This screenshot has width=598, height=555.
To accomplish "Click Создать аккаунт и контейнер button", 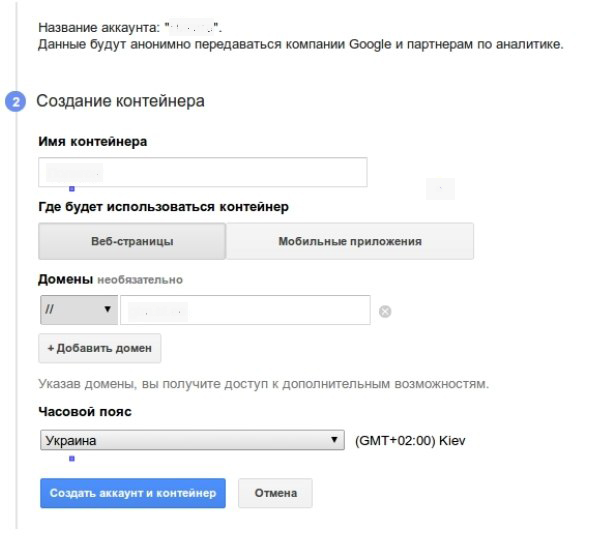I will (133, 493).
